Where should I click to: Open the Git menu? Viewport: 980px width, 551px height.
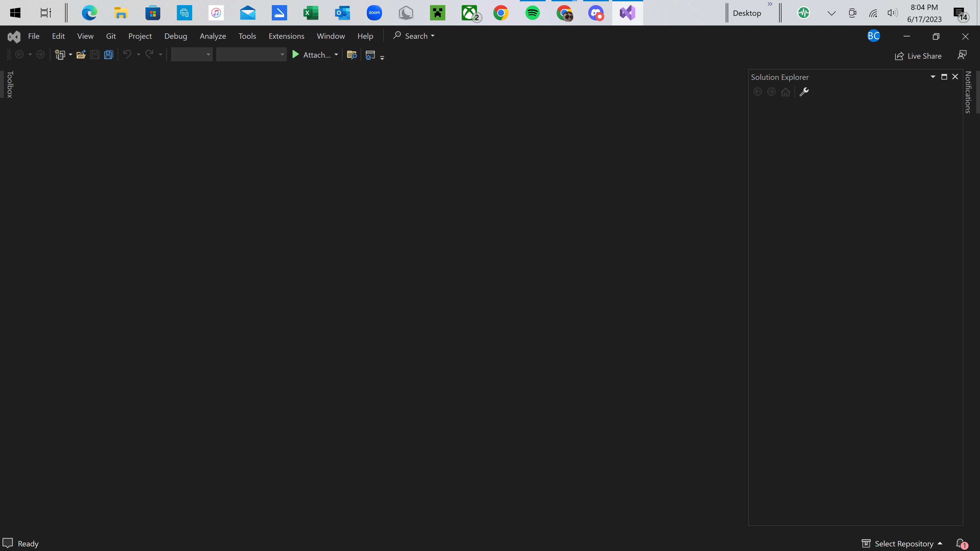click(x=111, y=36)
